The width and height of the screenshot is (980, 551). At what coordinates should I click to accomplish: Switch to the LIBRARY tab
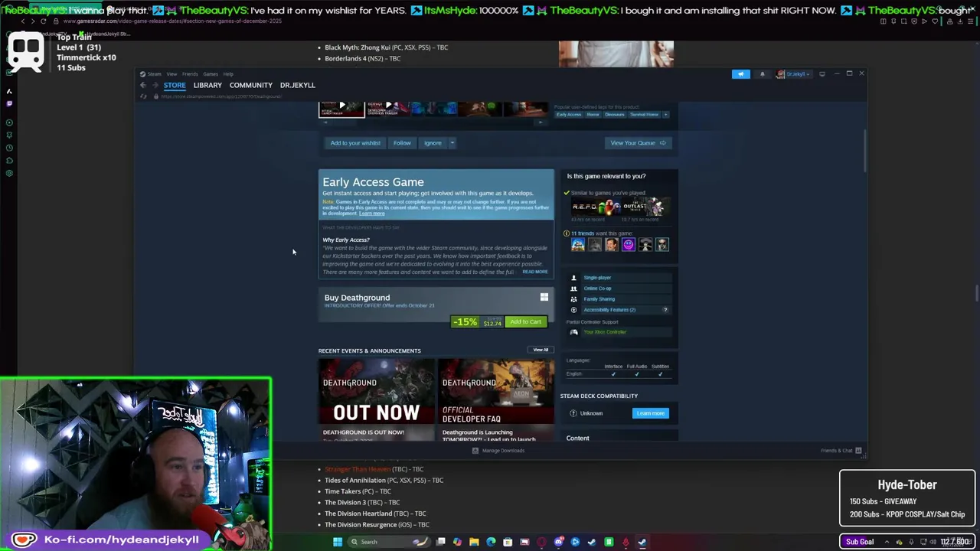coord(207,85)
